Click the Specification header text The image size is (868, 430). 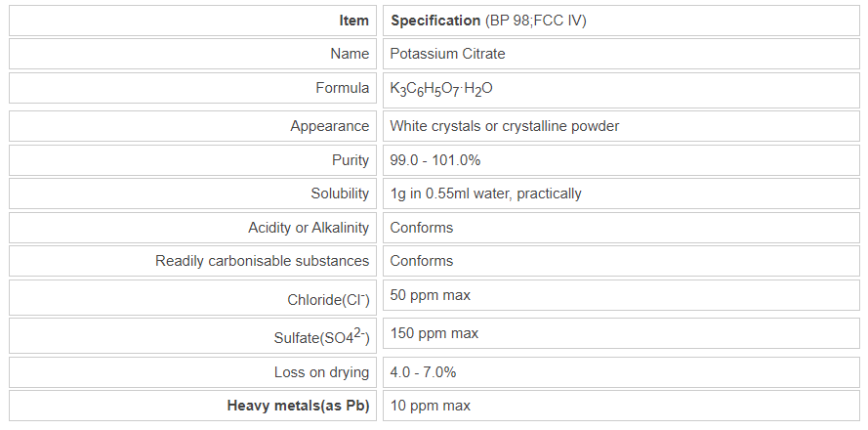point(434,21)
